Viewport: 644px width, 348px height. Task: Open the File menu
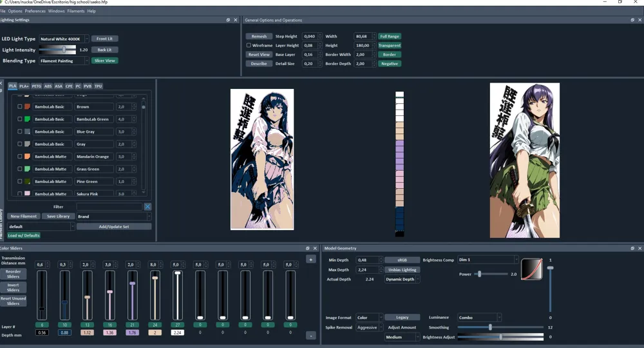pyautogui.click(x=3, y=11)
